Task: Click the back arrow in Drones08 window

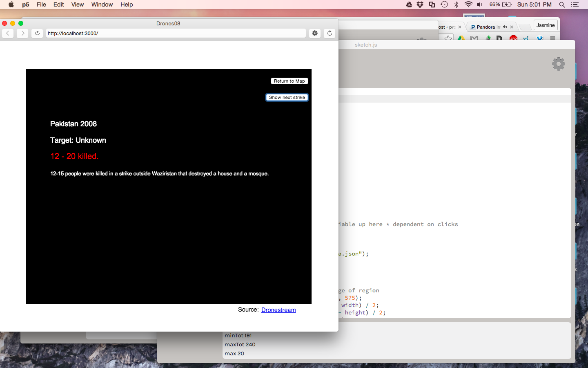Action: [8, 33]
